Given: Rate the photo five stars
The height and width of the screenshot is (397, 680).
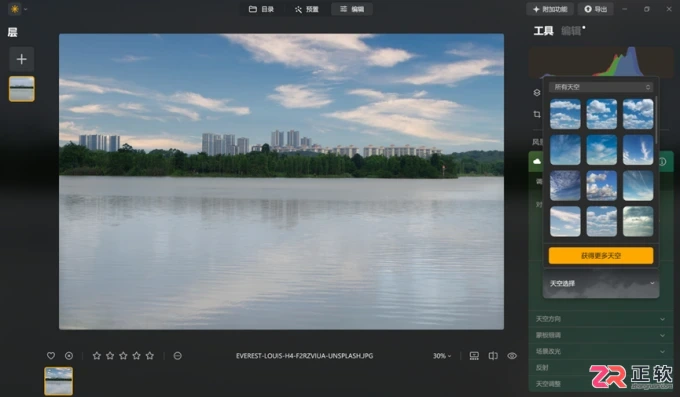Looking at the screenshot, I should pyautogui.click(x=150, y=356).
